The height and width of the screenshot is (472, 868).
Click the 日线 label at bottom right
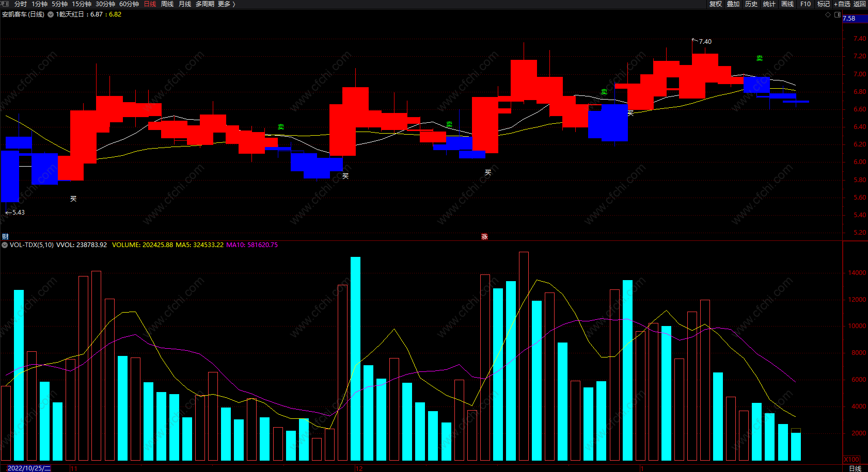[x=855, y=468]
